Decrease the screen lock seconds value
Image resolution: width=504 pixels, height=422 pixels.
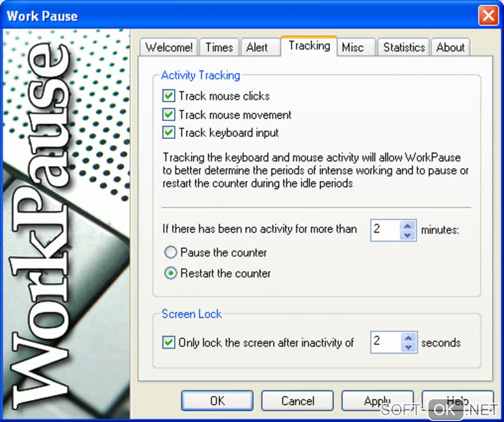(x=409, y=347)
